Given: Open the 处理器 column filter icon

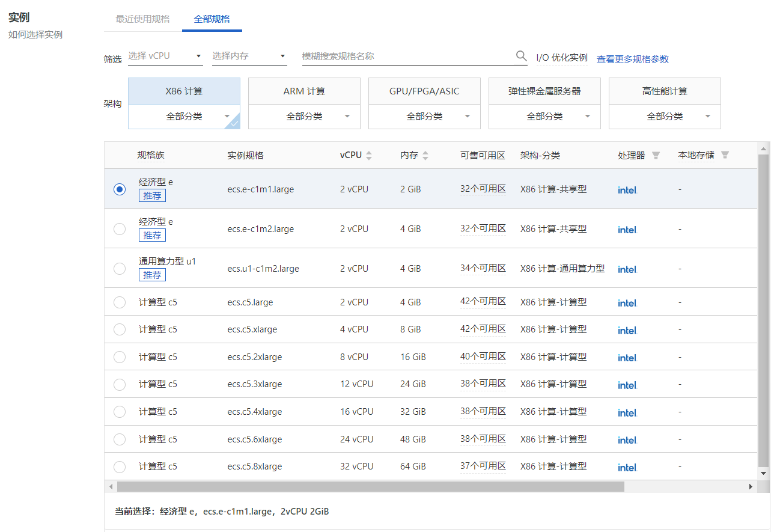Looking at the screenshot, I should click(x=656, y=155).
